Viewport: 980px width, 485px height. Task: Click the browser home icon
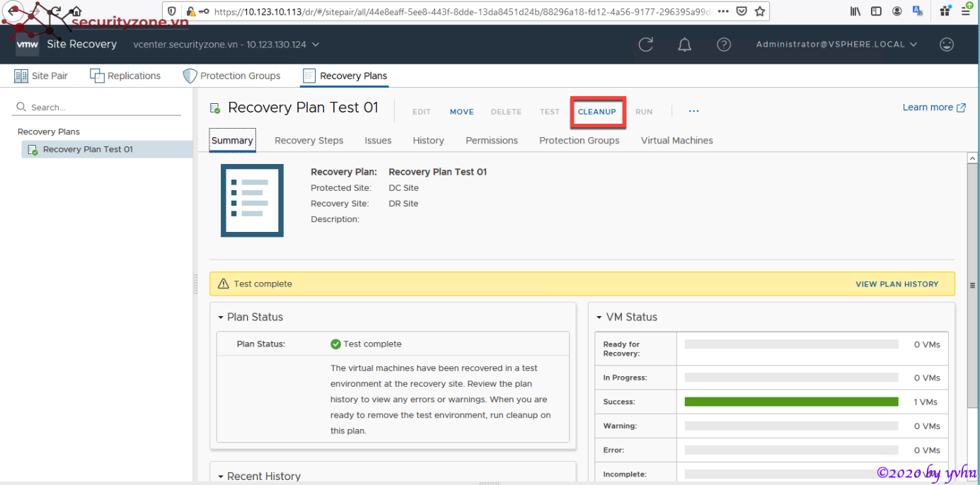click(76, 11)
